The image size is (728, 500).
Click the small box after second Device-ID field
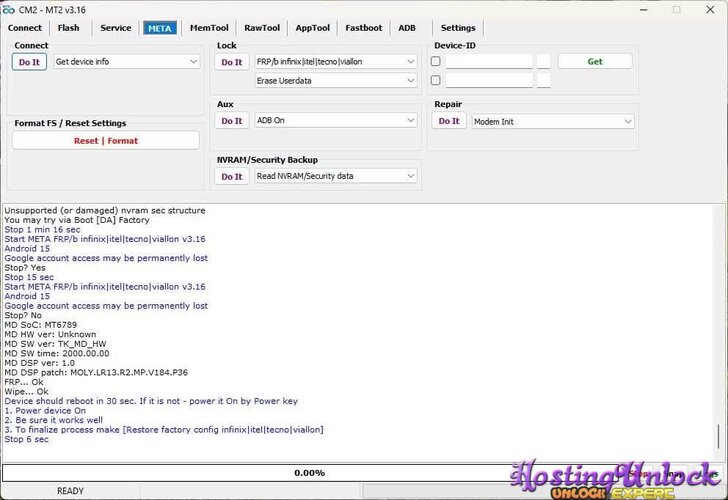click(x=544, y=80)
